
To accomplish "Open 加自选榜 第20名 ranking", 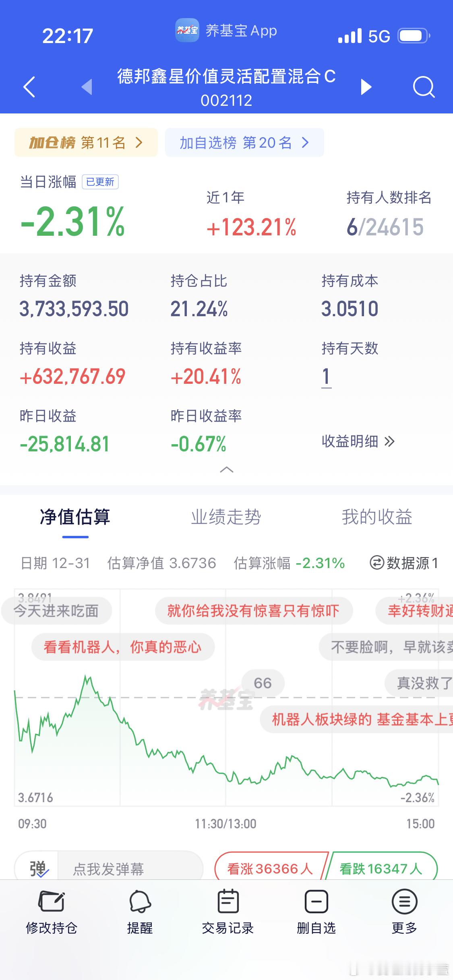I will 244,142.
